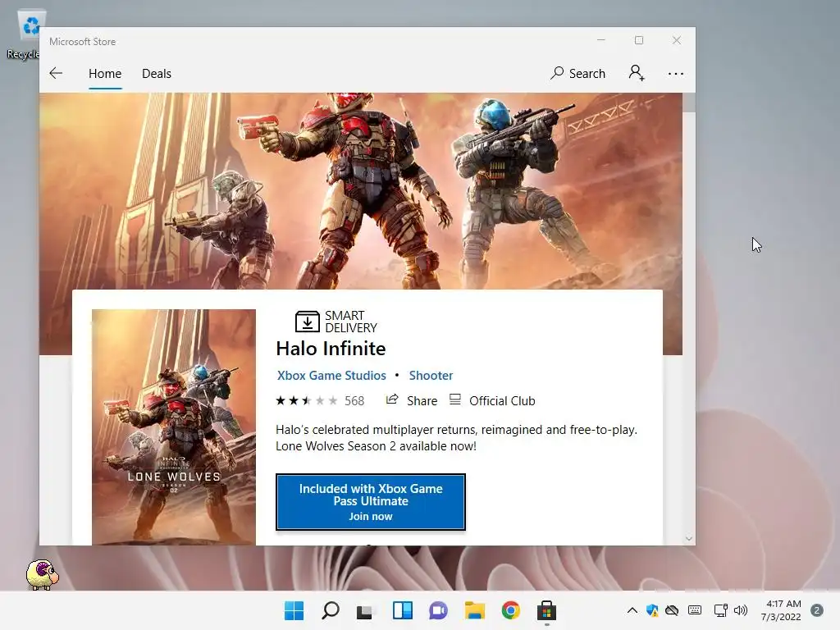
Task: Open the Chat app on the taskbar
Action: [x=438, y=610]
